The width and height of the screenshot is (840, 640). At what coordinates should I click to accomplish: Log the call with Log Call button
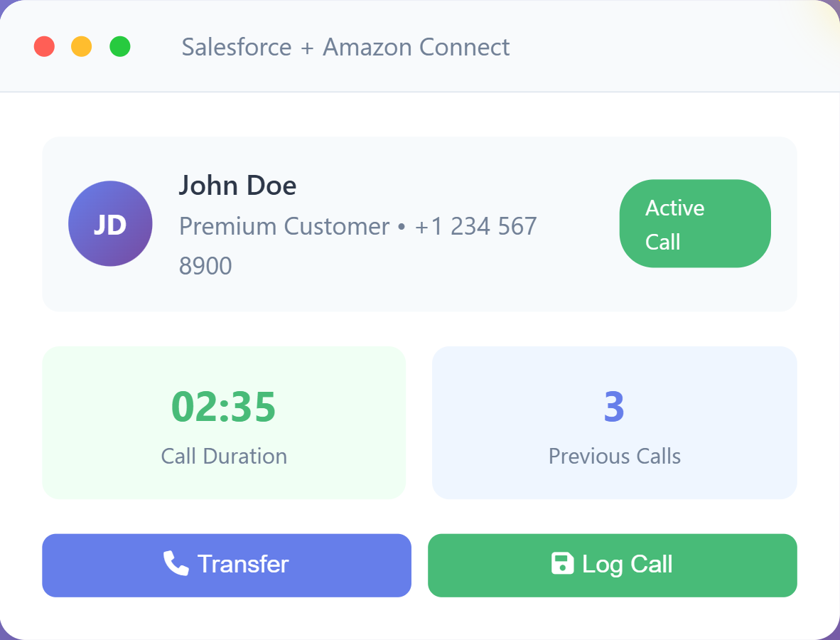pyautogui.click(x=613, y=565)
